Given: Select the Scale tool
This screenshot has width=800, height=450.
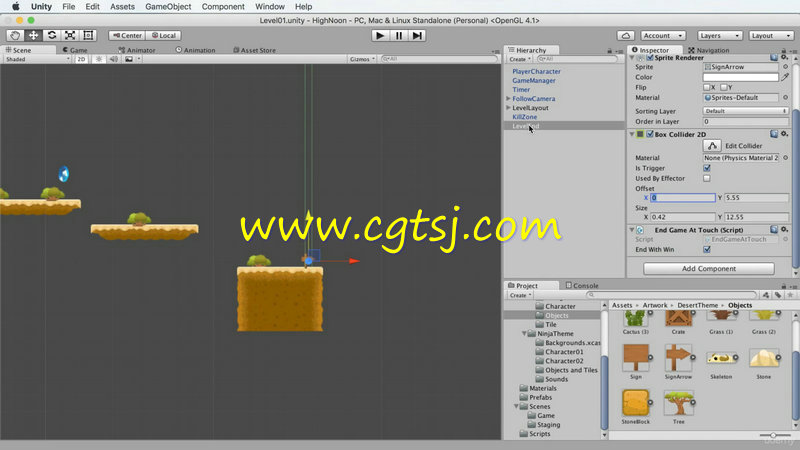Looking at the screenshot, I should [x=70, y=35].
